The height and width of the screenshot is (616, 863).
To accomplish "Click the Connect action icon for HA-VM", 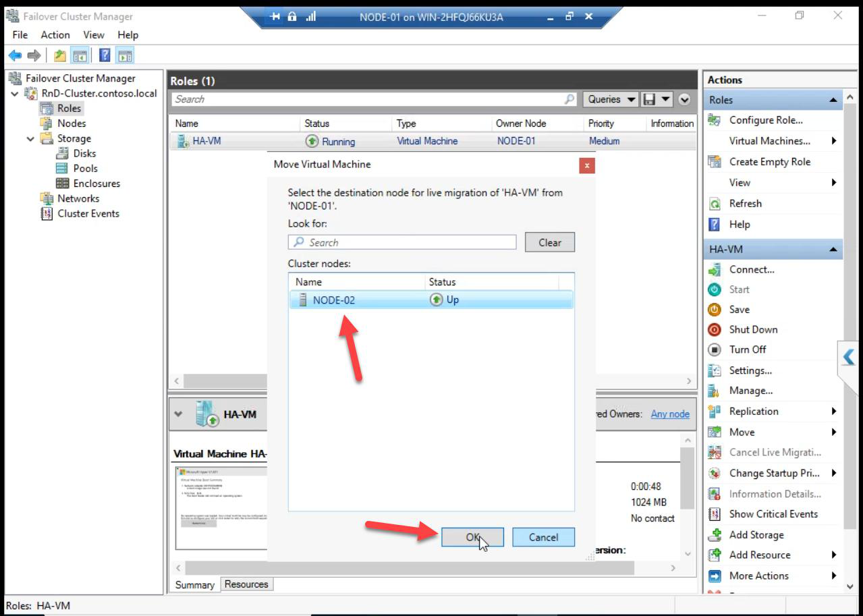I will 715,269.
